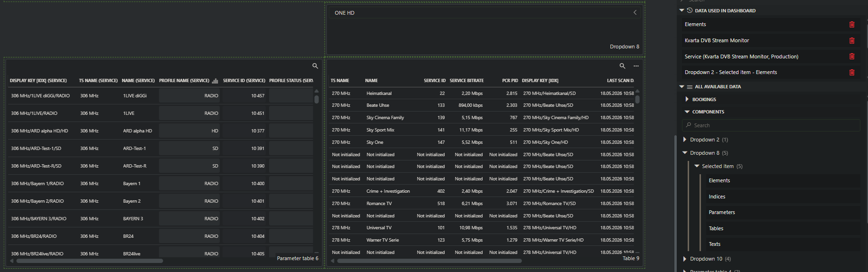868x272 pixels.
Task: Open search in Table 9
Action: pyautogui.click(x=622, y=66)
